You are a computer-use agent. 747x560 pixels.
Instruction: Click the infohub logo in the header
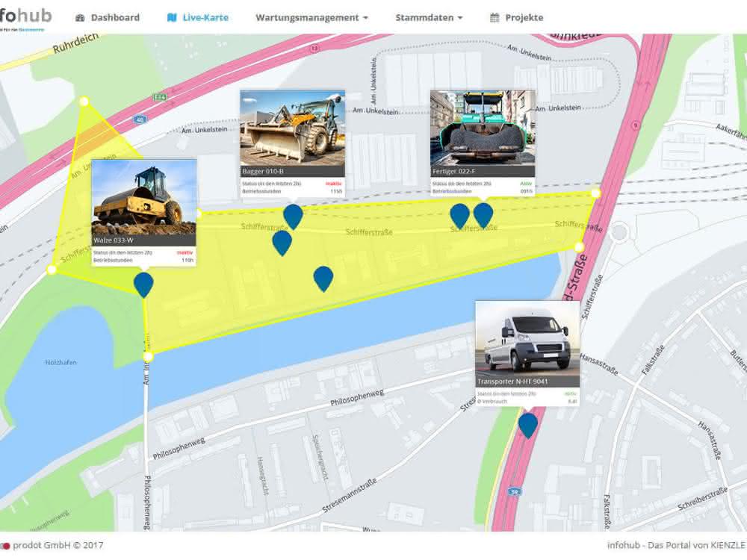tap(25, 16)
